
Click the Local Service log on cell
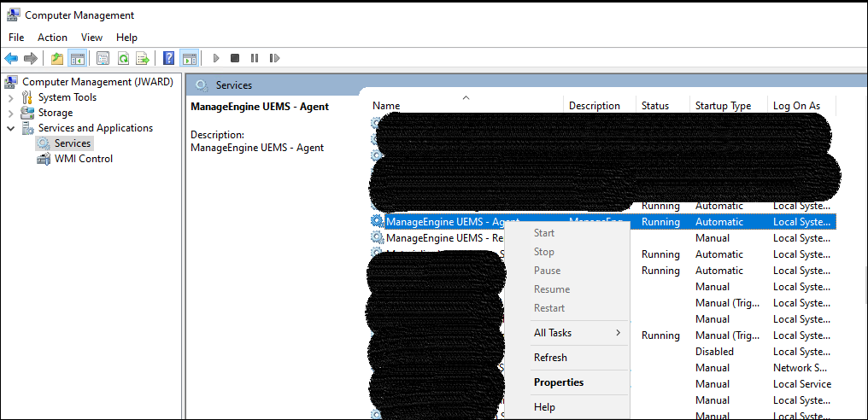[802, 384]
